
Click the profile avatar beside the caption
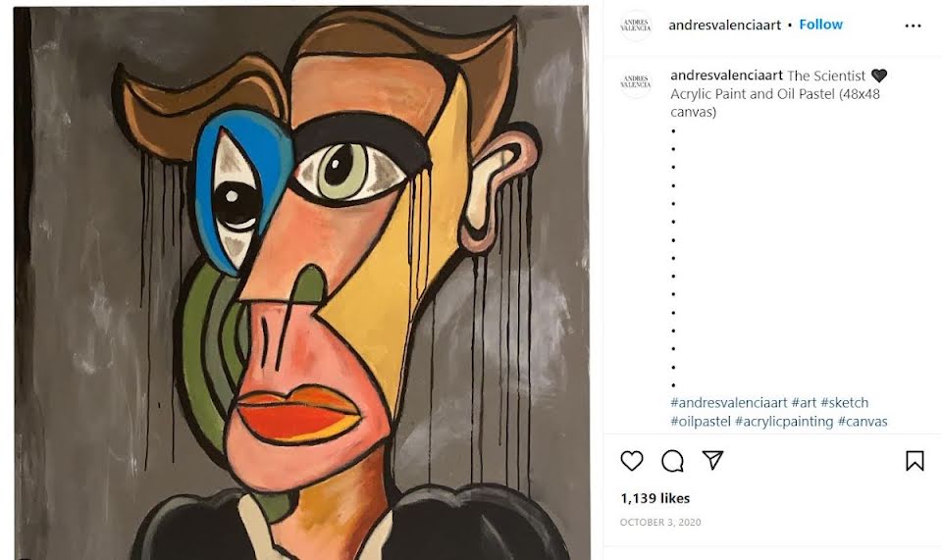636,81
